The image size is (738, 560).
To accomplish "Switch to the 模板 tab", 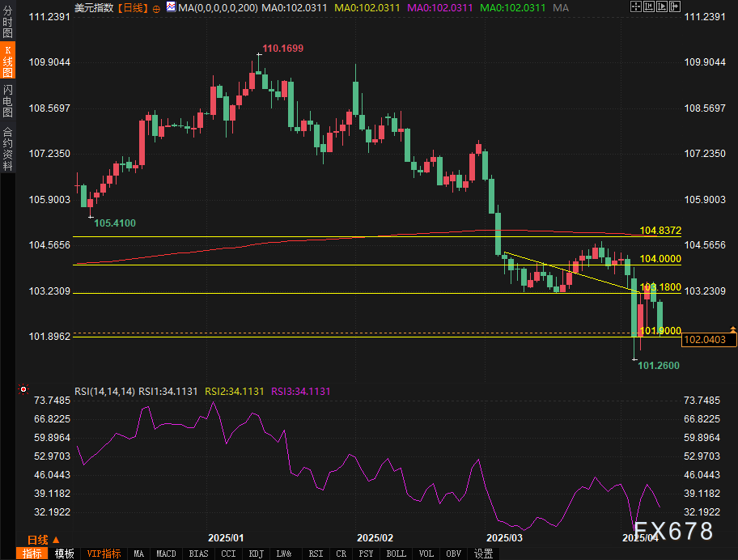I will pos(65,554).
